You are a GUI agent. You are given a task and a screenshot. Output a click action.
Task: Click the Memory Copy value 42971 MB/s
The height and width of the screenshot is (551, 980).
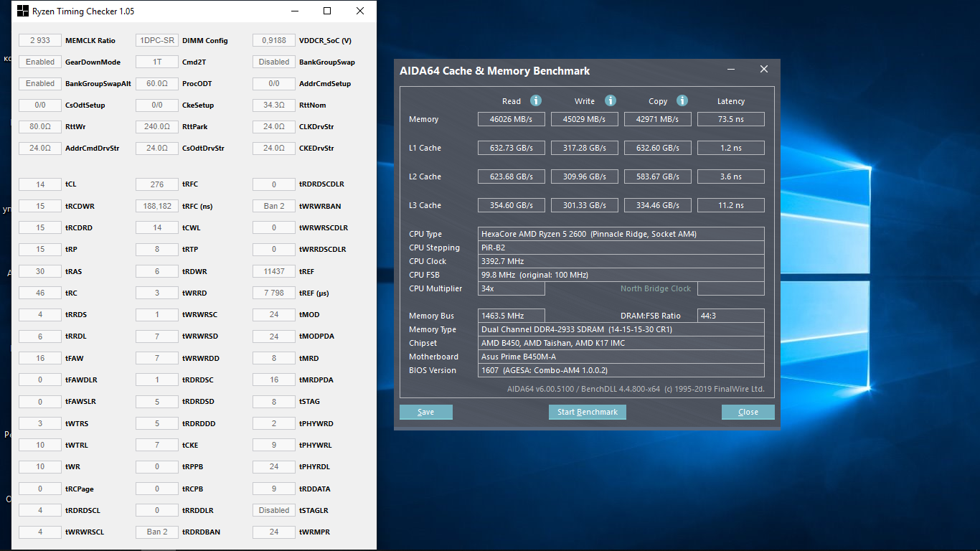coord(658,119)
